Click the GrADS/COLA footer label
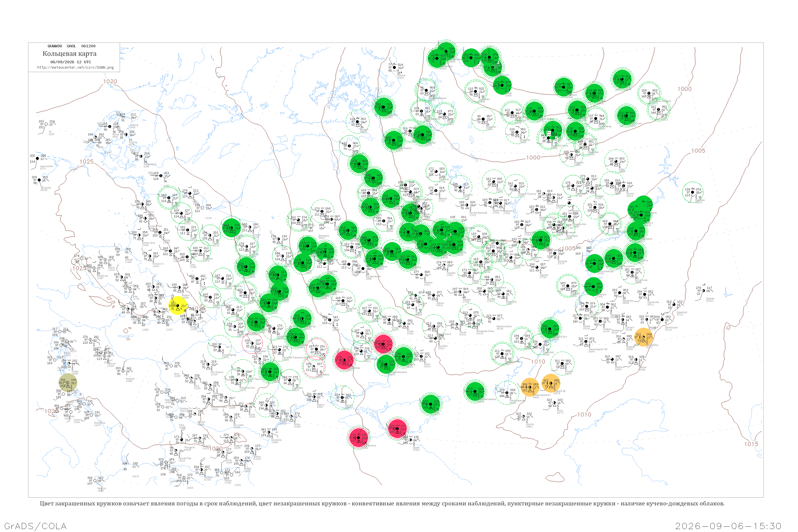Screen dimensions: 798x532 pos(35,526)
